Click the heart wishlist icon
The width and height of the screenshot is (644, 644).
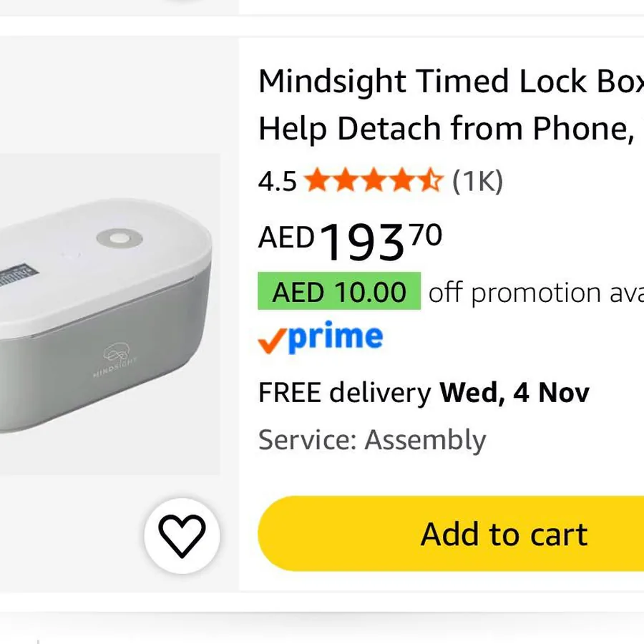coord(182,535)
